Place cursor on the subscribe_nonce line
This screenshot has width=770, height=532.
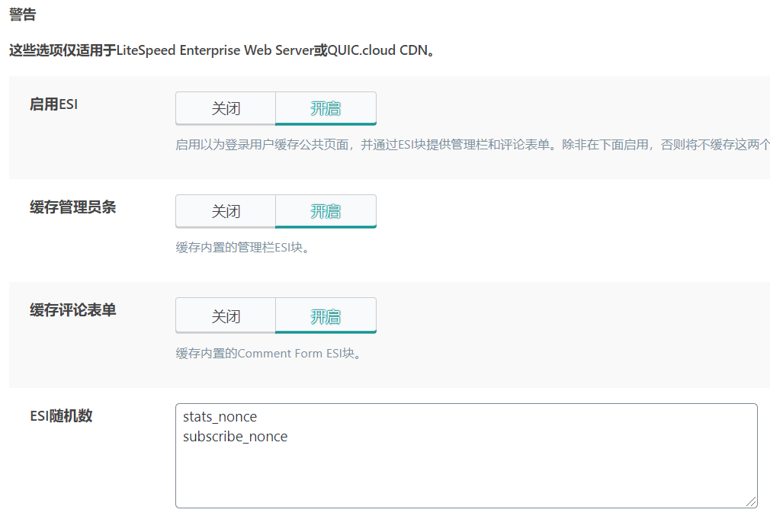click(236, 436)
